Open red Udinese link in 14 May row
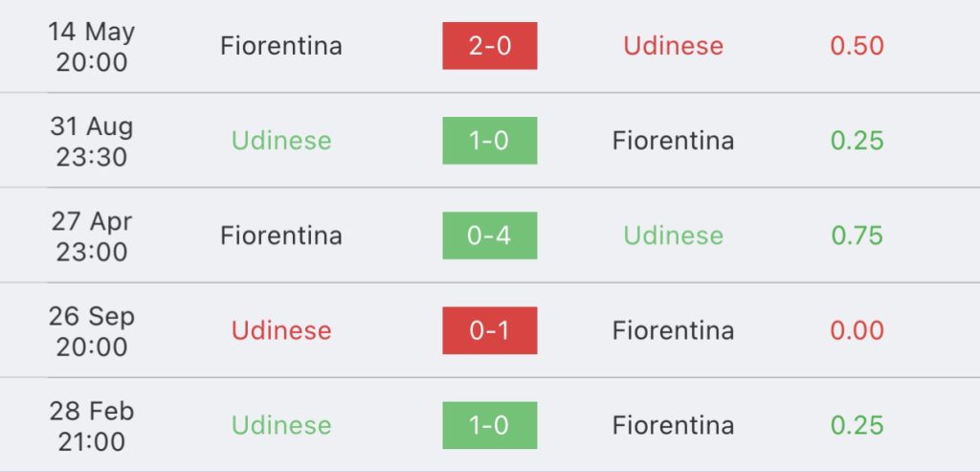 pyautogui.click(x=673, y=46)
